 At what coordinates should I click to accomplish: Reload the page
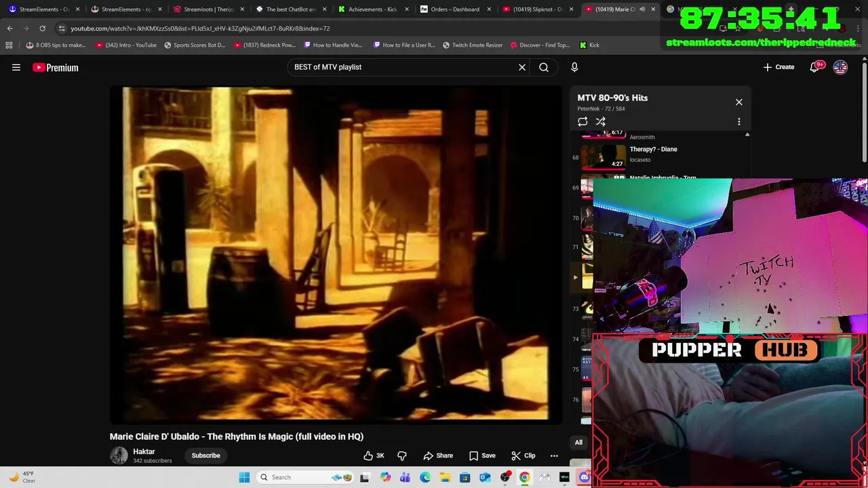(42, 28)
